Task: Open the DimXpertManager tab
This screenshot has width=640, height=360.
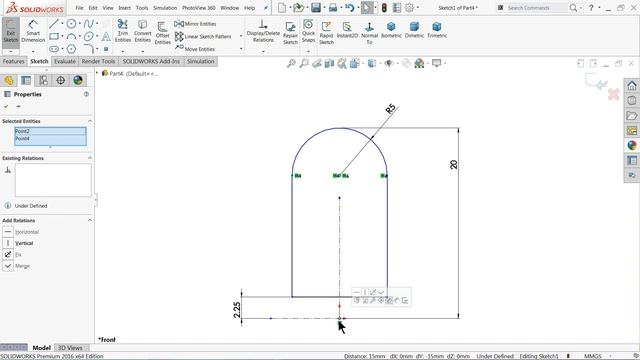Action: click(x=60, y=80)
